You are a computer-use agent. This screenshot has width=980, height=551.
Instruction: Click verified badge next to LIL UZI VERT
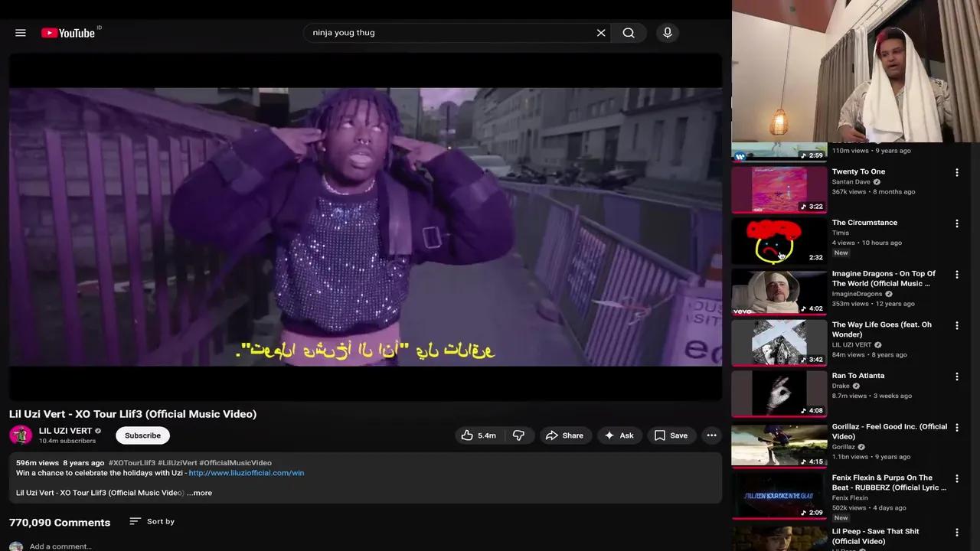tap(98, 431)
